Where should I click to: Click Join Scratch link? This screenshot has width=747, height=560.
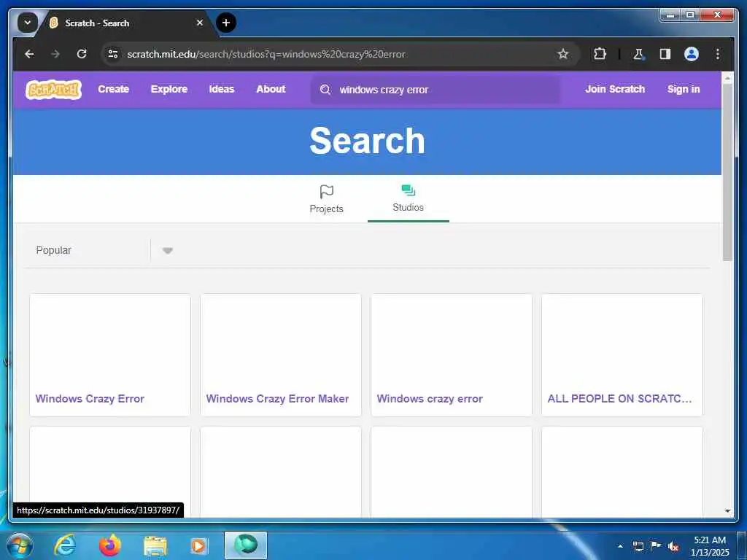614,89
